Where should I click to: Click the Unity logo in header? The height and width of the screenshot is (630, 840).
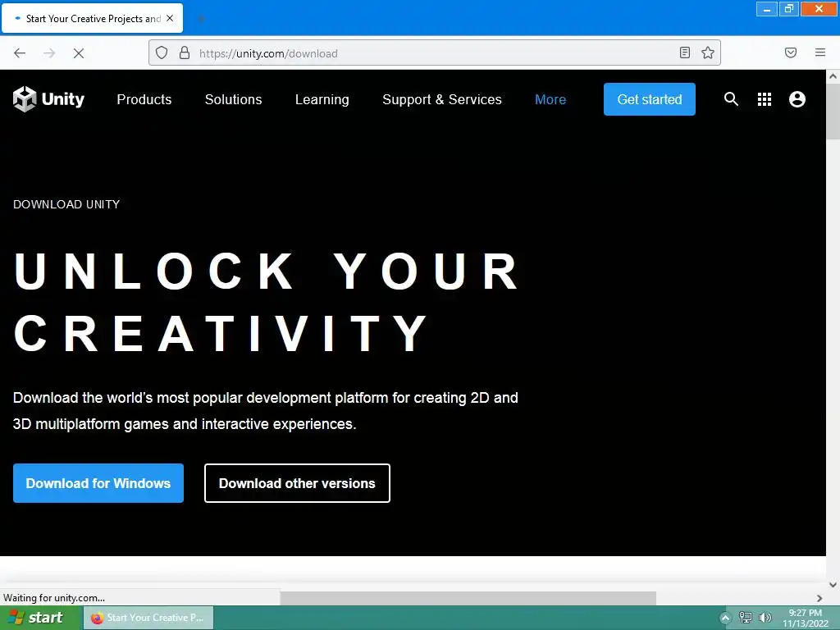[48, 99]
